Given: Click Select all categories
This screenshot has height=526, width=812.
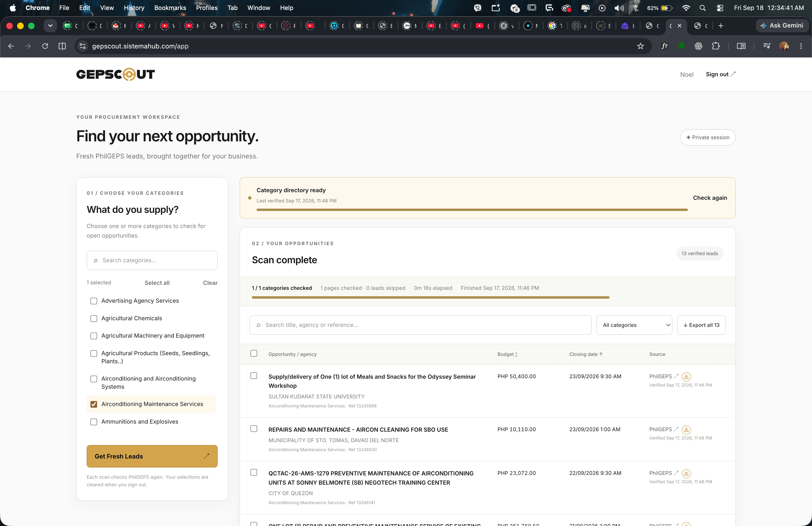Looking at the screenshot, I should click(157, 283).
